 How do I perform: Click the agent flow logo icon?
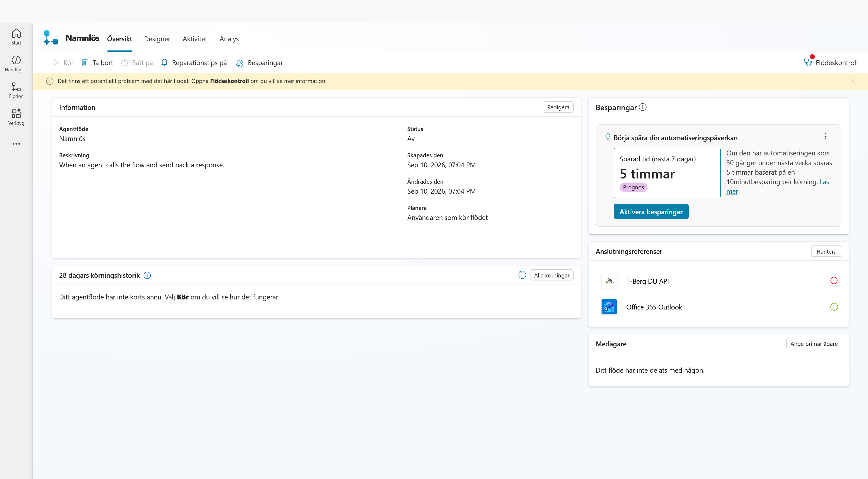(50, 38)
